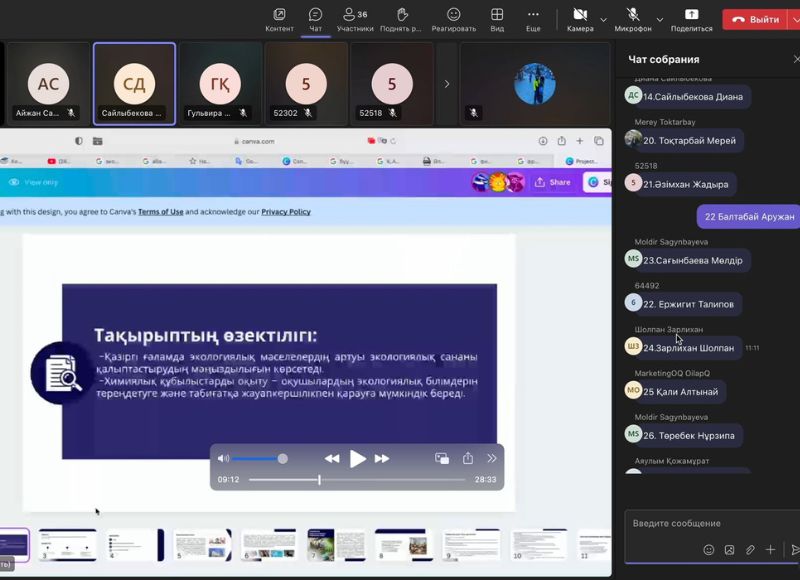Show next participants with right chevron

[446, 84]
